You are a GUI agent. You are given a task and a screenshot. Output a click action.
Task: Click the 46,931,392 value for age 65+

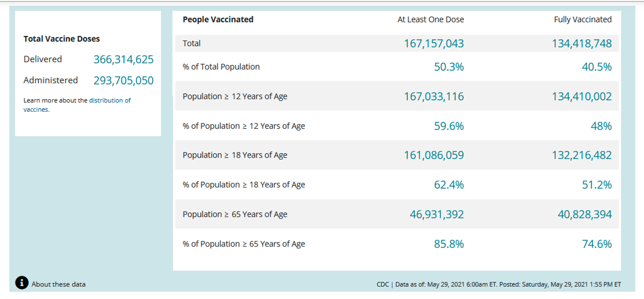pos(437,214)
